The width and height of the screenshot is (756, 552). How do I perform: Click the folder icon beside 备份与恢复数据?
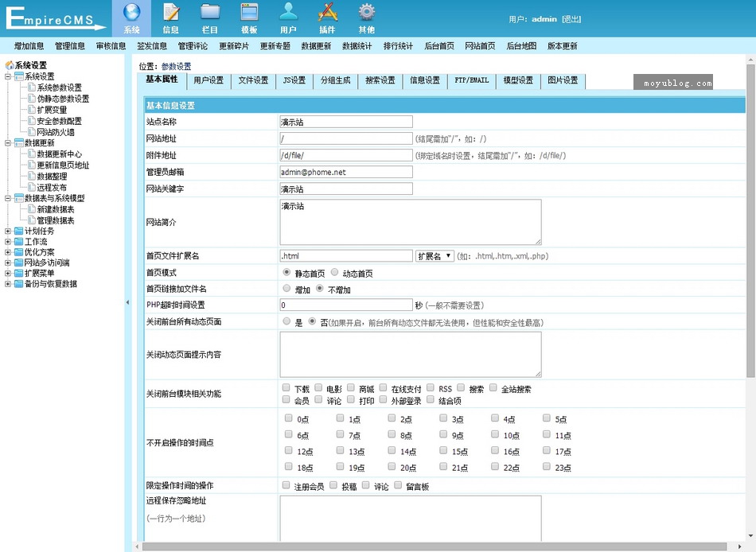(x=19, y=284)
